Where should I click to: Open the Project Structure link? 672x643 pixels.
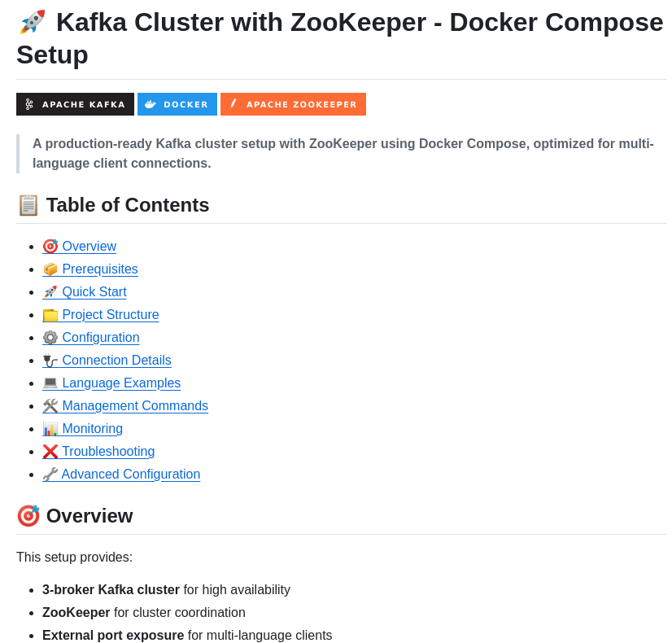(x=110, y=315)
